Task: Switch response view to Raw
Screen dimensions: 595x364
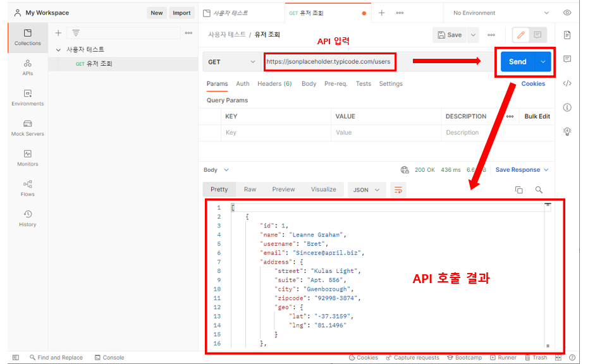Action: tap(250, 189)
